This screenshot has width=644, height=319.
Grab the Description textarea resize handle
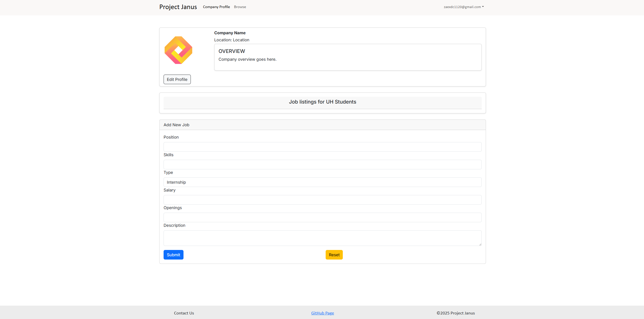pos(480,244)
